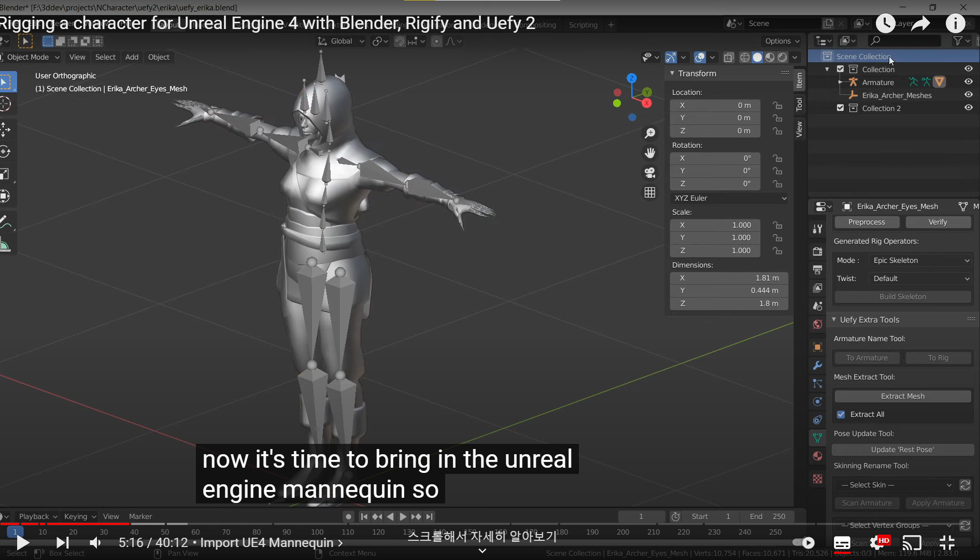Click the Build Skeleton button

tap(903, 297)
